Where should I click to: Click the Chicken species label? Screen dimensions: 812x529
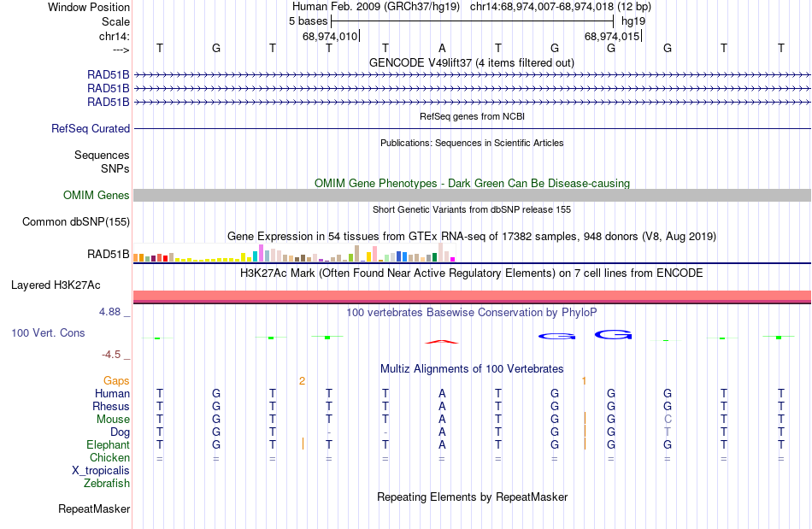click(109, 457)
